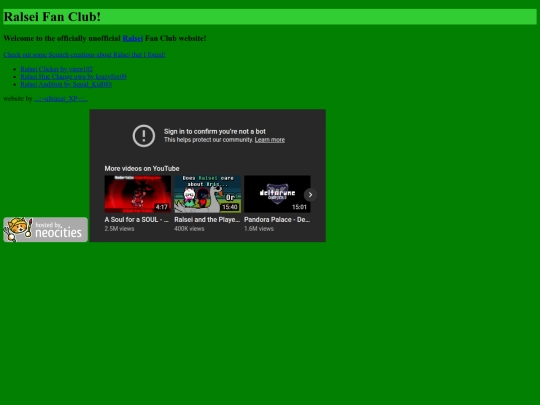Open the 'Check out some Scratch creations' link
This screenshot has width=540, height=405.
click(84, 55)
